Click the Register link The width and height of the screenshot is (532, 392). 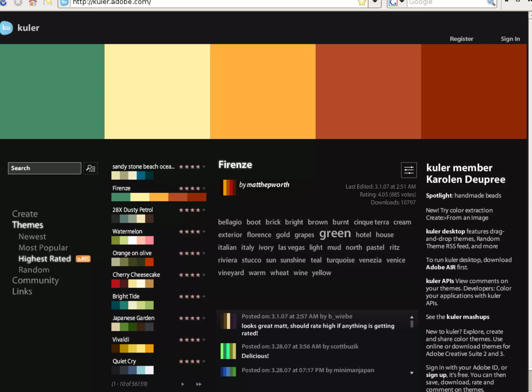(x=461, y=39)
